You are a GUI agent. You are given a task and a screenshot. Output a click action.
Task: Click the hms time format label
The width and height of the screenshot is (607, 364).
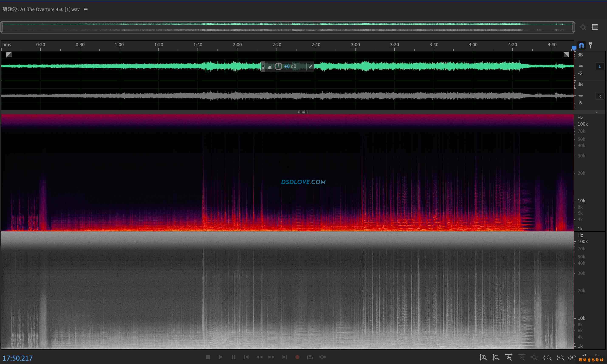(7, 45)
